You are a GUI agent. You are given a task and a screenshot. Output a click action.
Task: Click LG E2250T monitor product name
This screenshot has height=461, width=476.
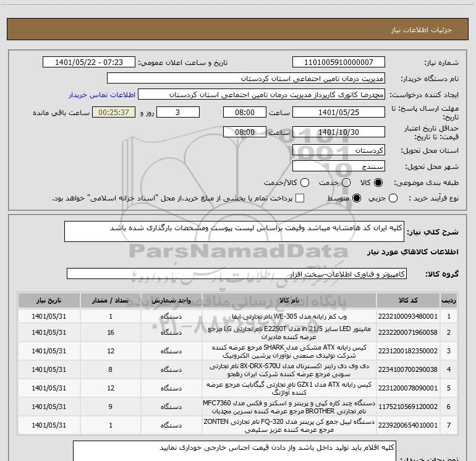(289, 333)
